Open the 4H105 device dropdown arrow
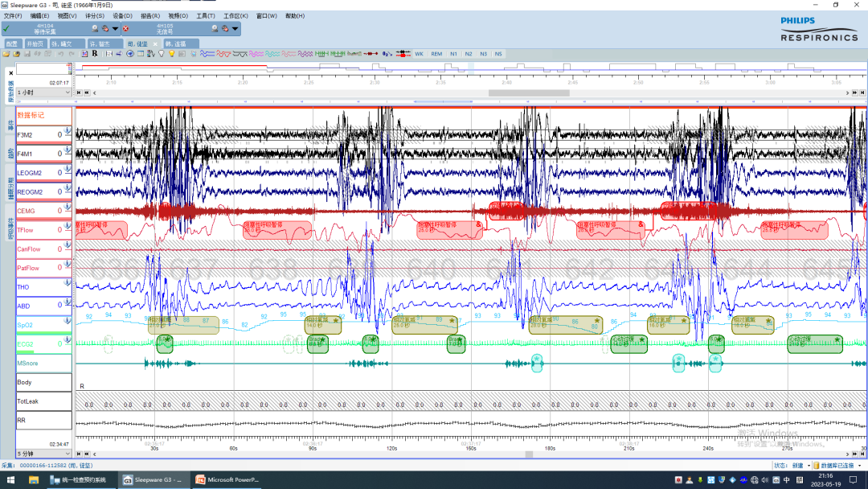The width and height of the screenshot is (868, 489). (x=235, y=29)
